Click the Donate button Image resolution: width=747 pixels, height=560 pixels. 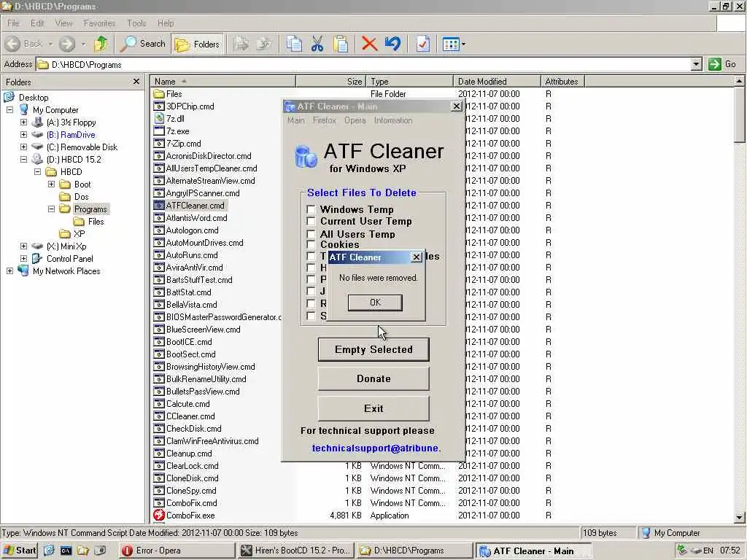point(373,378)
